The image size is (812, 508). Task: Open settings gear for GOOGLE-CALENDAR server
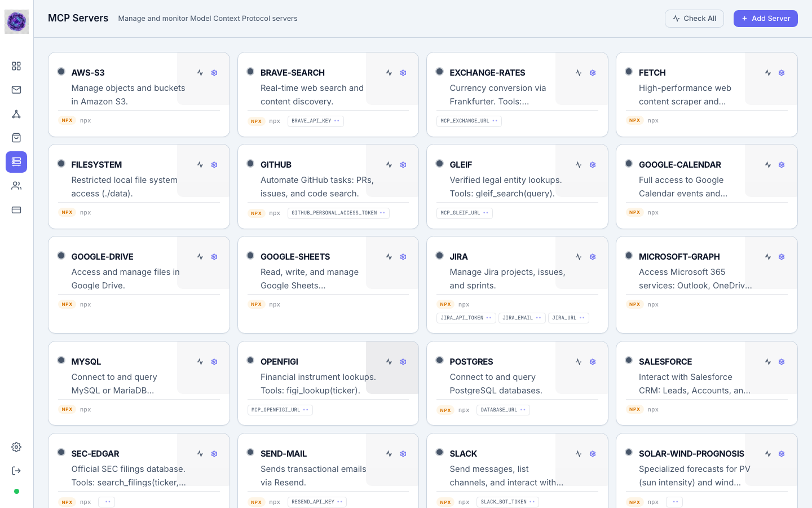782,165
